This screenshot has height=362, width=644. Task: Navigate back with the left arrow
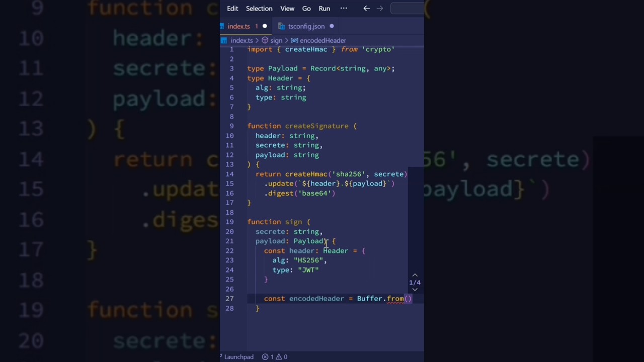click(366, 9)
